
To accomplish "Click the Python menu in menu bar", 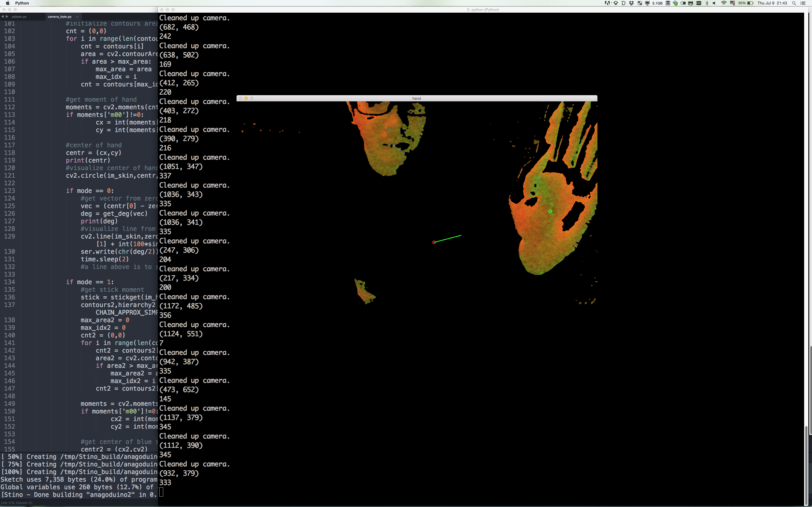I will click(x=22, y=3).
